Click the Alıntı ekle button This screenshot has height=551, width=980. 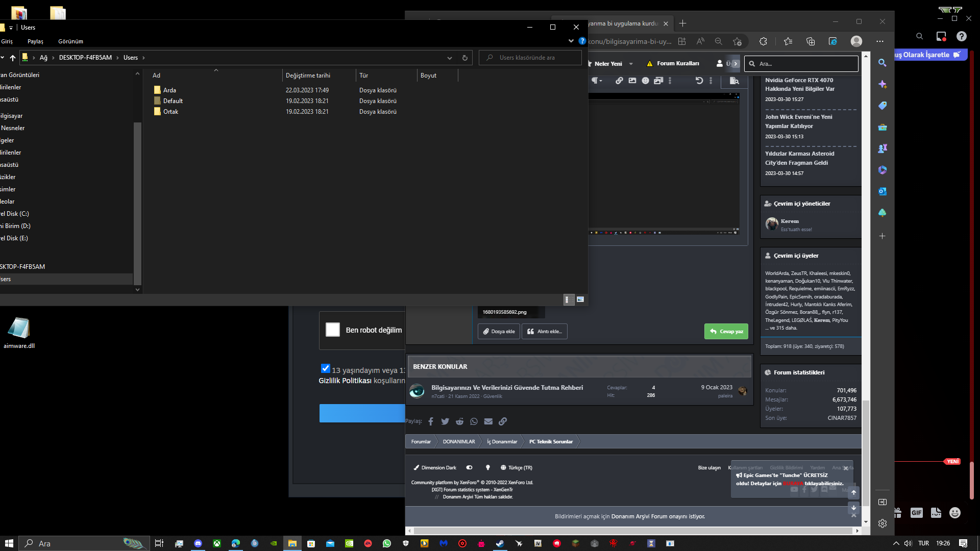[545, 332]
